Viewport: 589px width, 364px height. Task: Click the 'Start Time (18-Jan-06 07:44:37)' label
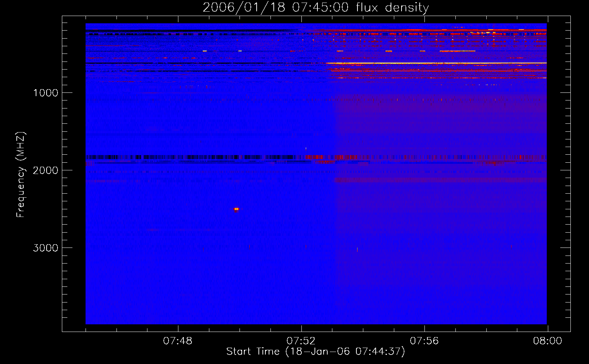coord(316,352)
